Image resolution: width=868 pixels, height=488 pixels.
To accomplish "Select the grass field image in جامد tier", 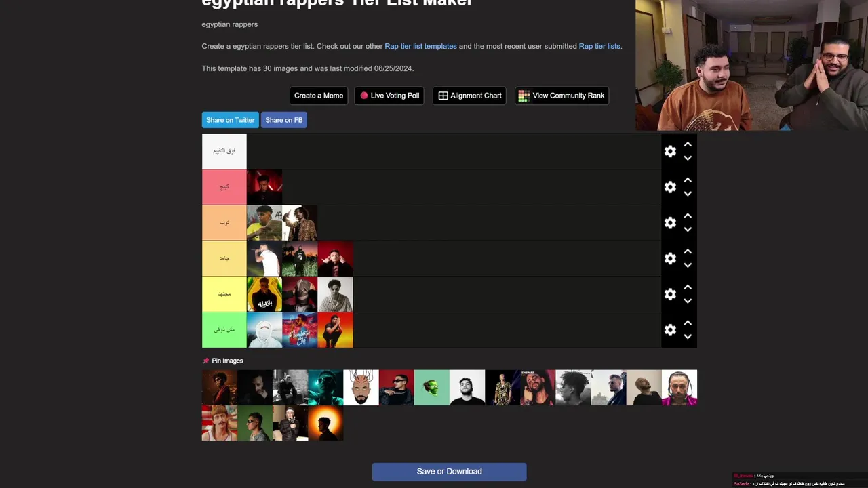I will pos(300,258).
